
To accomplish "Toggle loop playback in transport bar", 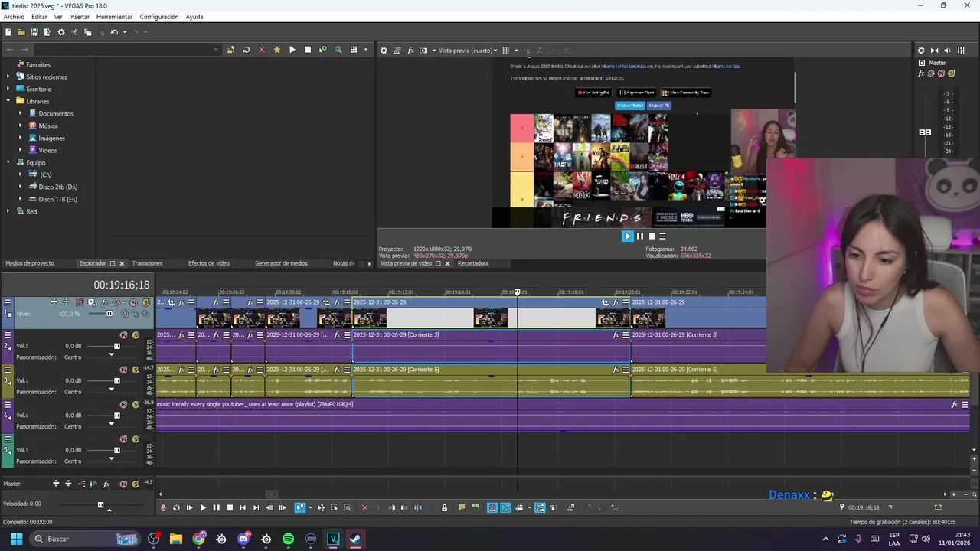I will click(176, 507).
